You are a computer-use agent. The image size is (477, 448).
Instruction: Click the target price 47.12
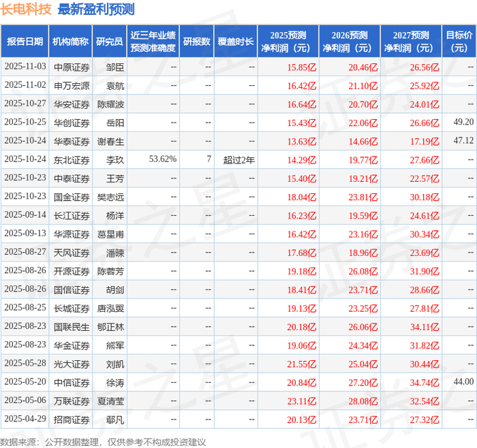tap(463, 140)
